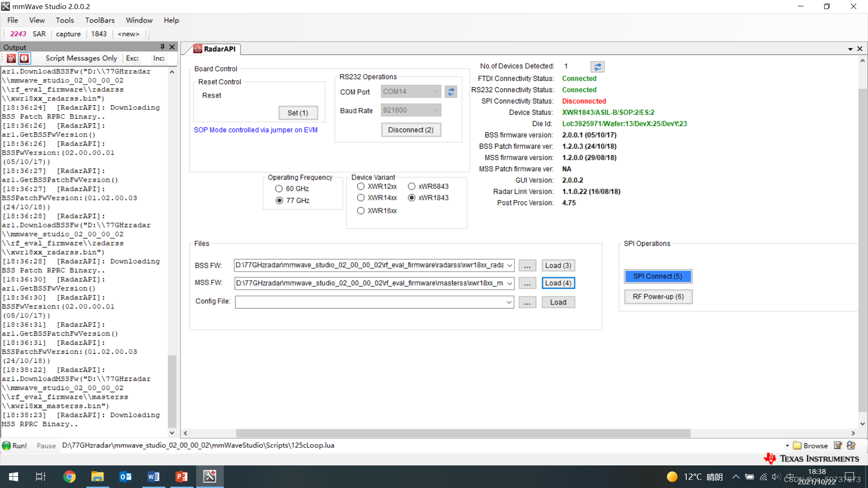Screen dimensions: 868x488
Task: Browse for BSS FW file
Action: (x=527, y=266)
